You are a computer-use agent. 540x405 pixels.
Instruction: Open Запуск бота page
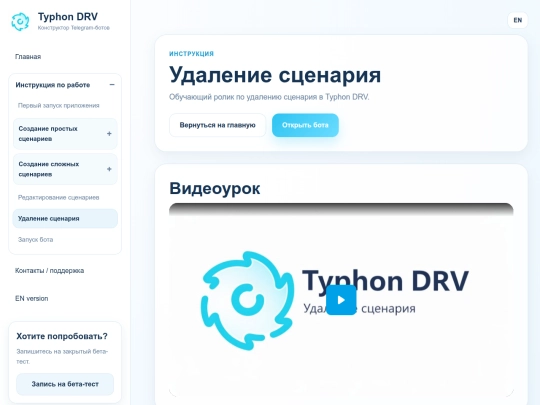pyautogui.click(x=35, y=239)
